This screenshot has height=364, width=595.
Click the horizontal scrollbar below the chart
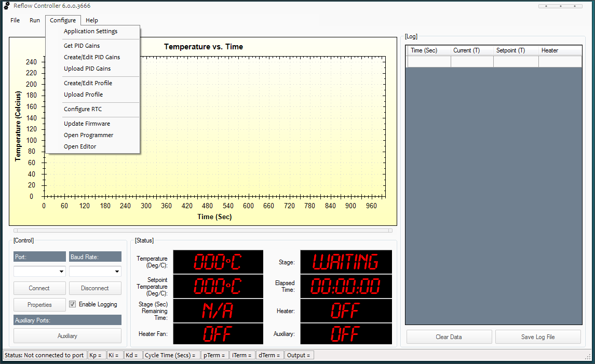tap(202, 231)
